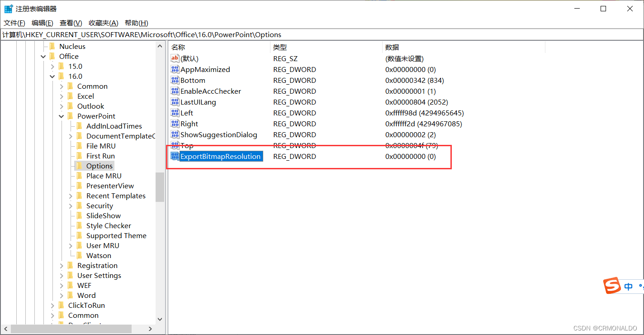The width and height of the screenshot is (644, 335).
Task: Click data value 0xfffff98d (4294965645)
Action: click(425, 113)
